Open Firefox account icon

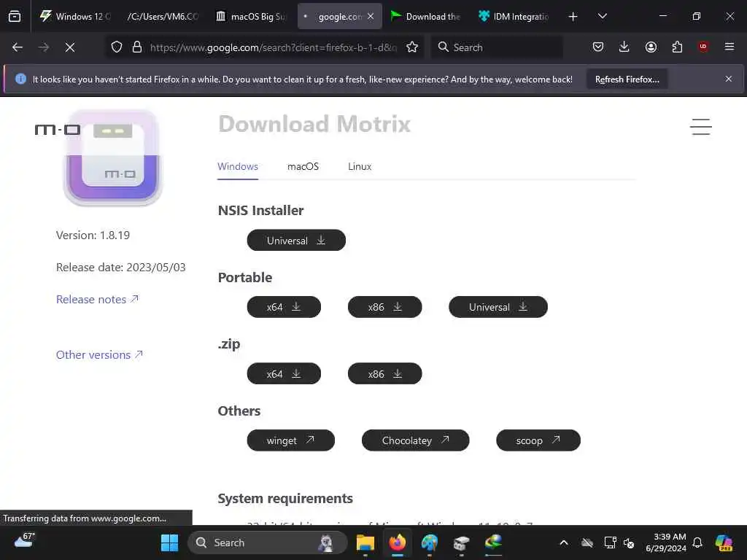pos(651,47)
